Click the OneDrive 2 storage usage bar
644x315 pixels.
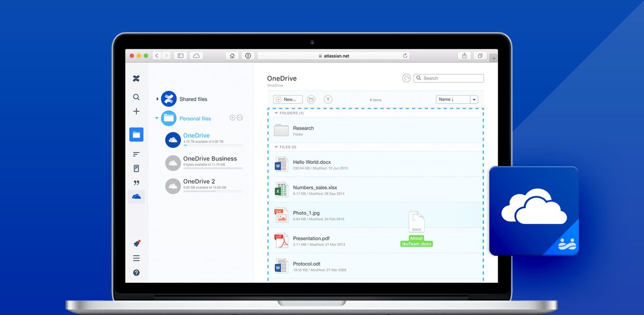(x=213, y=191)
